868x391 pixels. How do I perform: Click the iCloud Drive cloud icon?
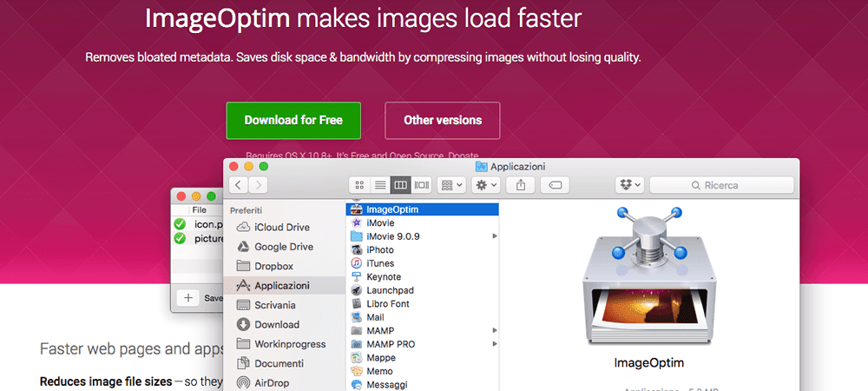tap(244, 227)
